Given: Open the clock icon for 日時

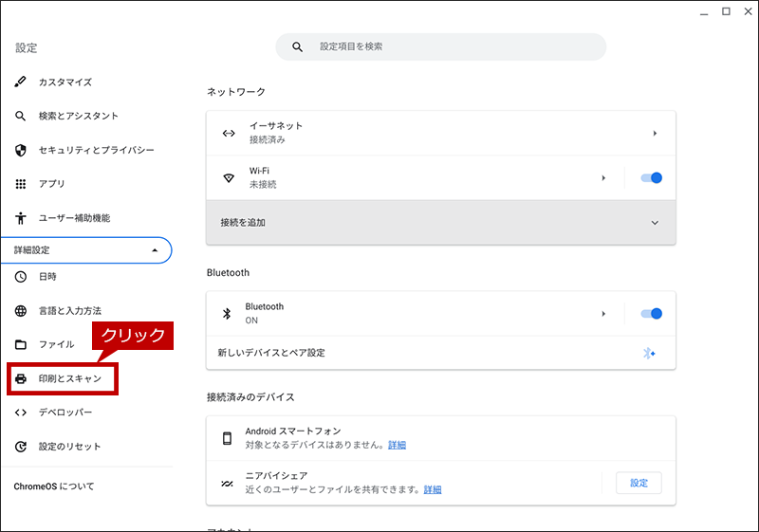Looking at the screenshot, I should pyautogui.click(x=20, y=277).
